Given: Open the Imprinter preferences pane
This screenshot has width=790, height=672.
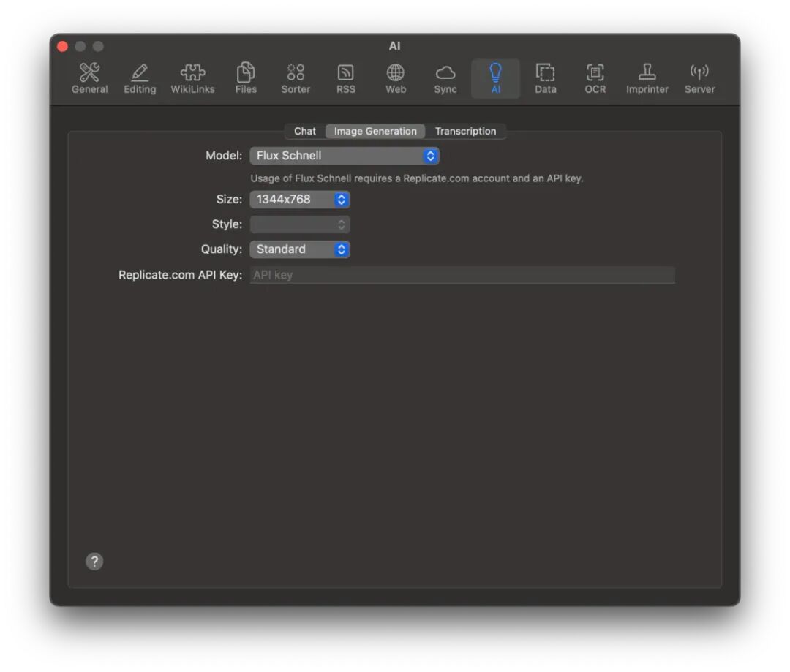Looking at the screenshot, I should click(x=647, y=78).
